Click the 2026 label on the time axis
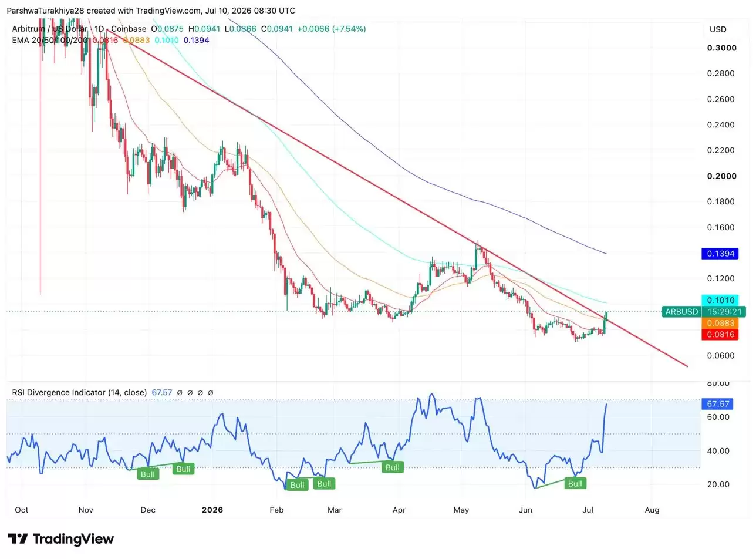 pos(212,510)
